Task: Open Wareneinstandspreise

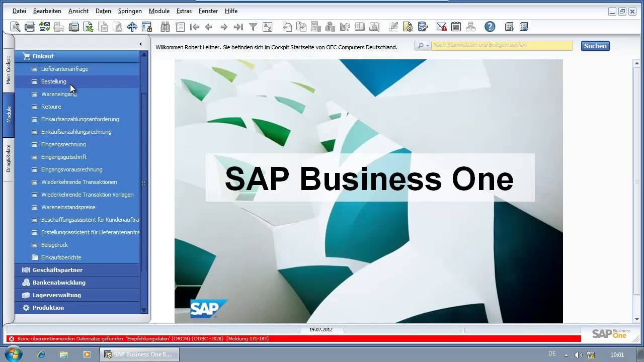Action: pos(68,207)
